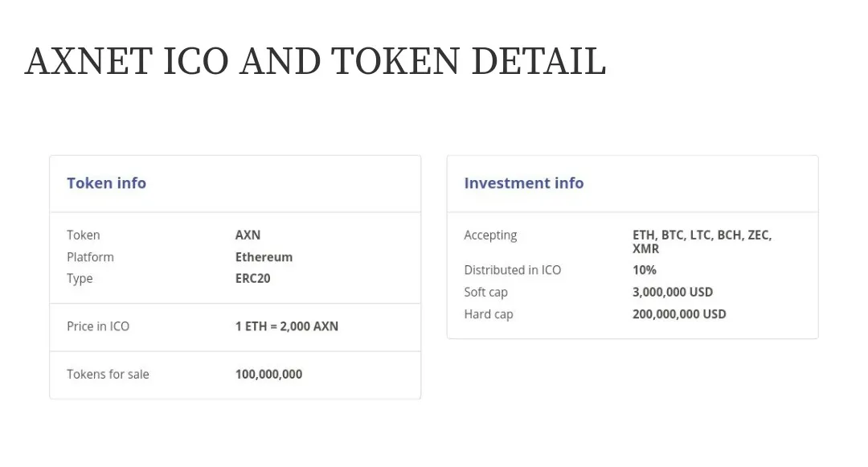
Task: Click the accepted currencies list ETH, BTC, LTC
Action: click(x=702, y=242)
